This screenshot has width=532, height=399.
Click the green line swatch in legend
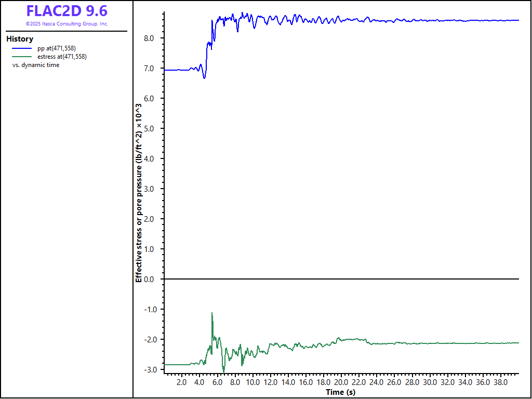tap(21, 57)
